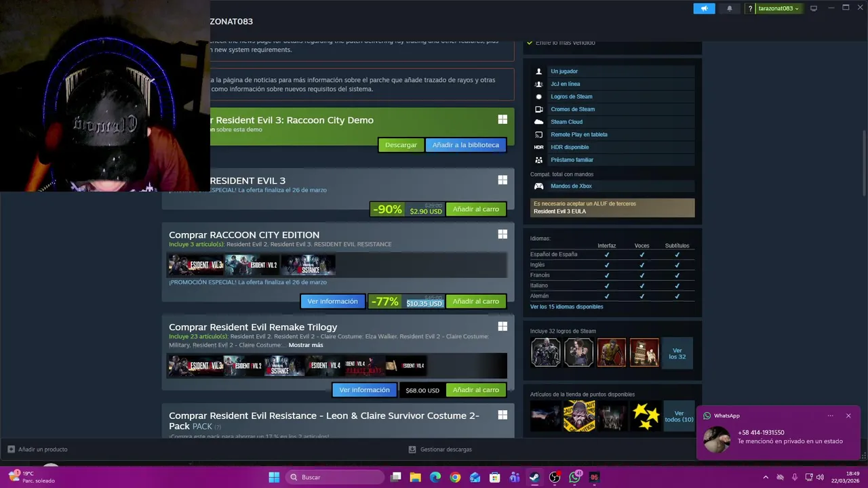Switch Steam to Big Picture mode

point(814,8)
